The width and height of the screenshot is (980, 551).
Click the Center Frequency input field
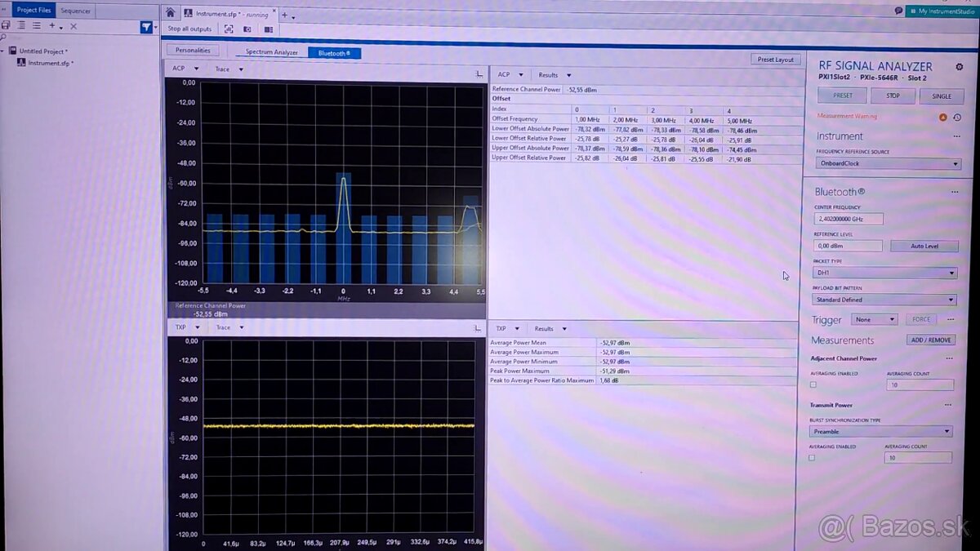(x=849, y=219)
